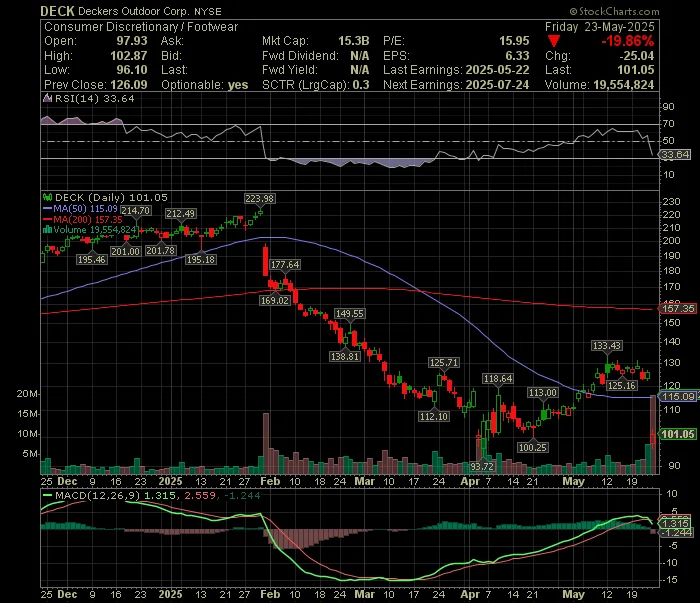Screen dimensions: 700x603
Task: Click the Feb label on the price chart axis
Action: (x=270, y=482)
